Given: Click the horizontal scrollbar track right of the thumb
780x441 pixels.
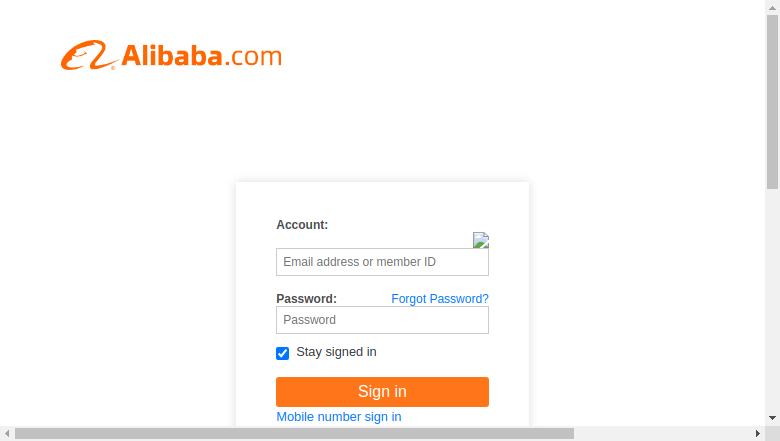Looking at the screenshot, I should (662, 434).
